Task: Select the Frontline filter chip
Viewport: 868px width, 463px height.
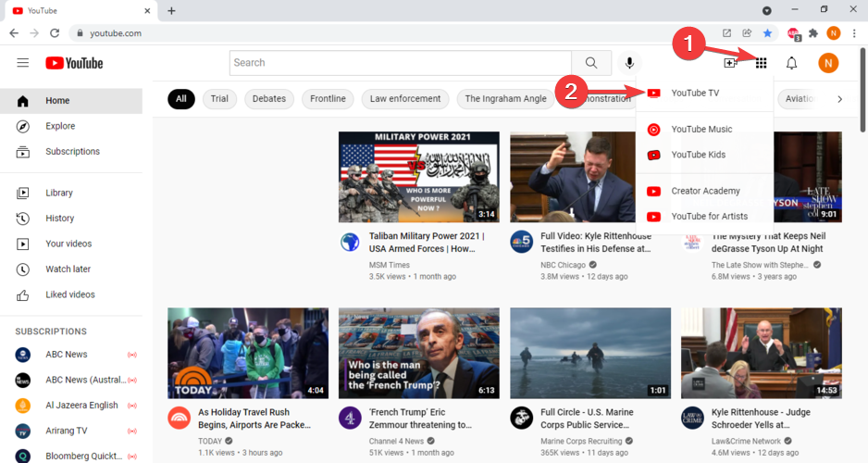Action: 328,99
